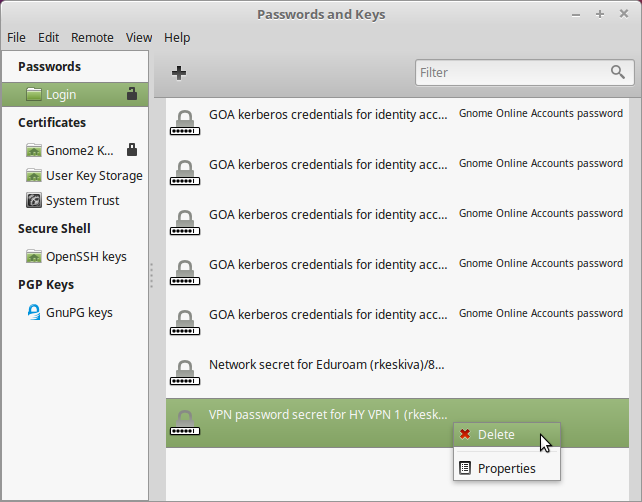The image size is (642, 502).
Task: Open the Edit menu
Action: click(x=48, y=38)
